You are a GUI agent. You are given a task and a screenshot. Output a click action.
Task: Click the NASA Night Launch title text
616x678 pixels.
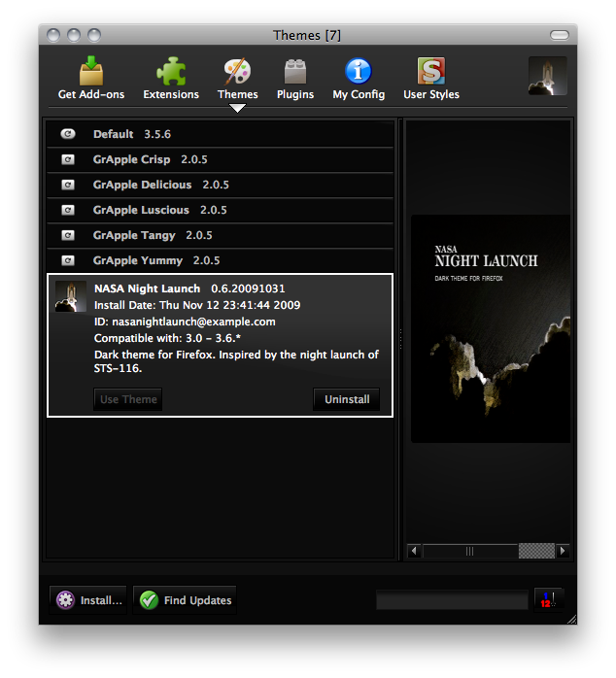tap(147, 288)
